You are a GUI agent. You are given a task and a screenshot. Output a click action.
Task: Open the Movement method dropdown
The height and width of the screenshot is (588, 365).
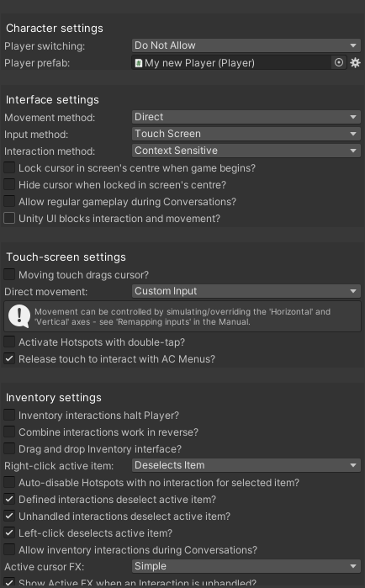(x=246, y=117)
